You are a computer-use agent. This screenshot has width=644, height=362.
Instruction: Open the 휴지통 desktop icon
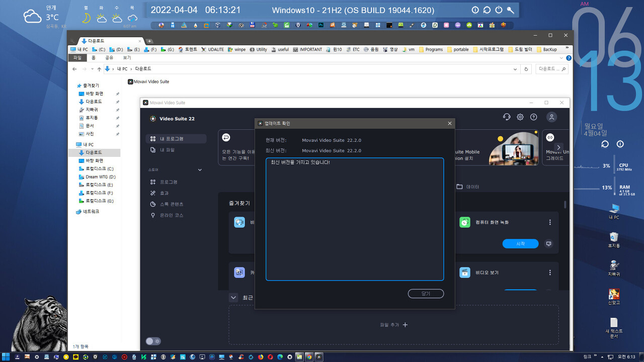point(614,240)
